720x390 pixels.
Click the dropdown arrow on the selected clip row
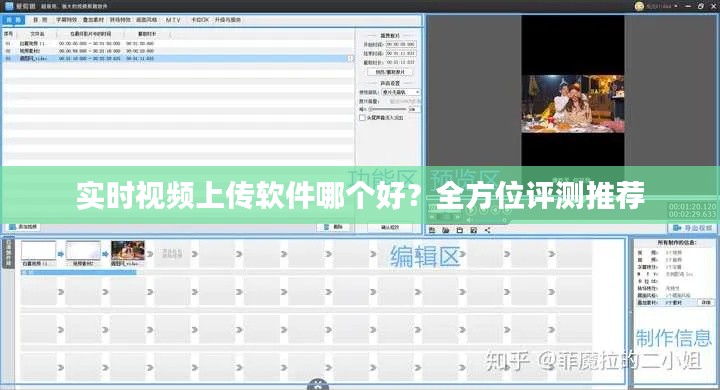tap(350, 59)
